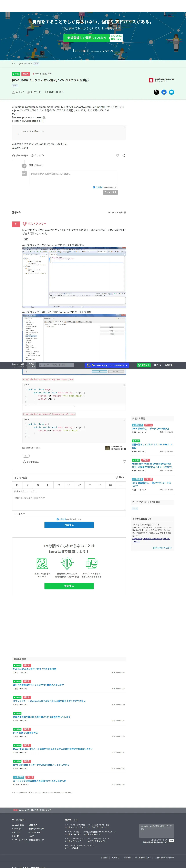Viewport: 186px width, 868px height.
Task: Open レバテックフリーランス footer link
Action: 75,827
